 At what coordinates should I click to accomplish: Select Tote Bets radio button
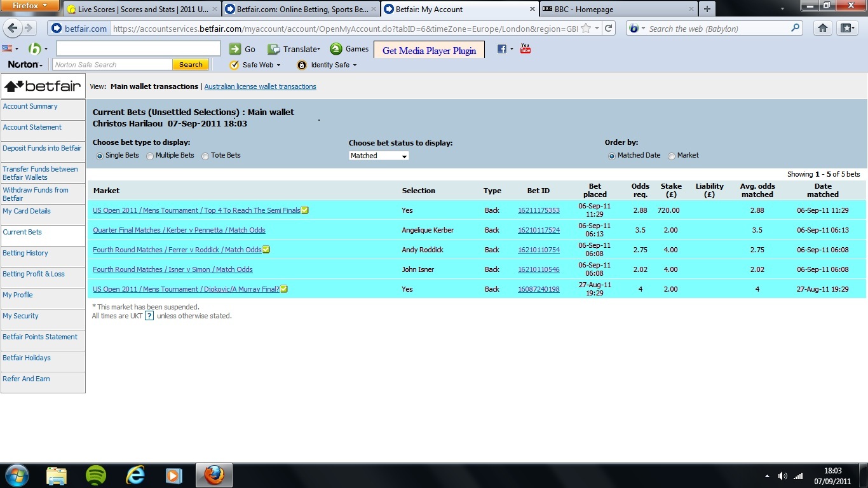[x=205, y=156]
